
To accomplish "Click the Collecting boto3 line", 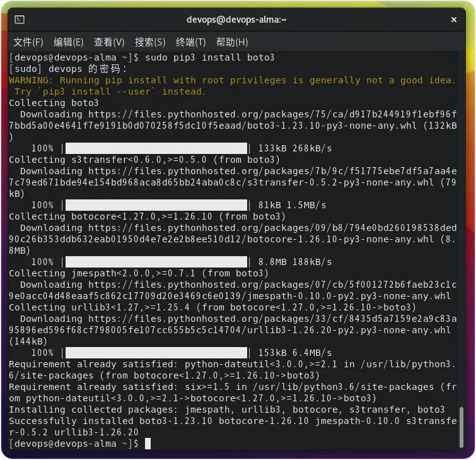I will [x=54, y=103].
